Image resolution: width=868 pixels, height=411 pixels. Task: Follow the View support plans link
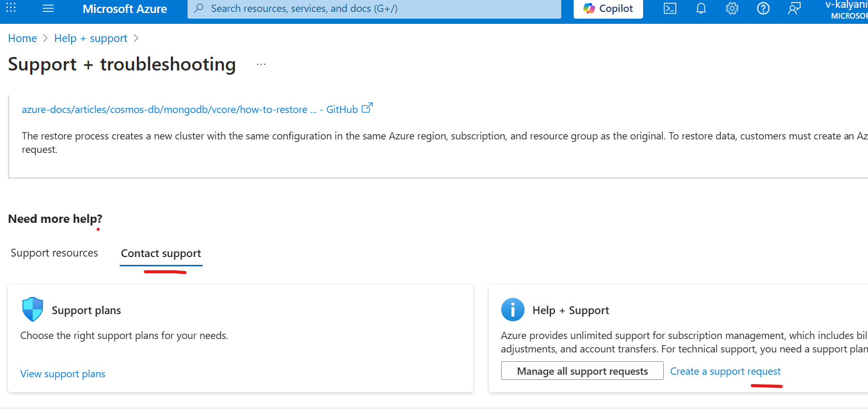point(63,374)
